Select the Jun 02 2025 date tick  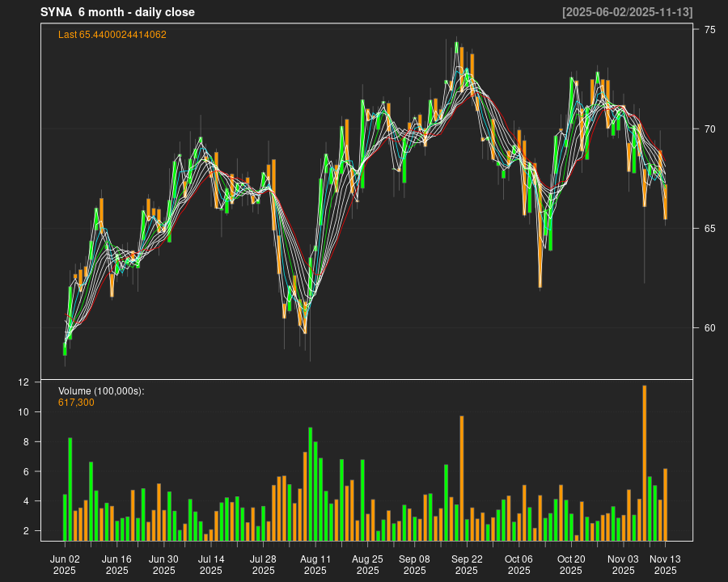pos(65,564)
